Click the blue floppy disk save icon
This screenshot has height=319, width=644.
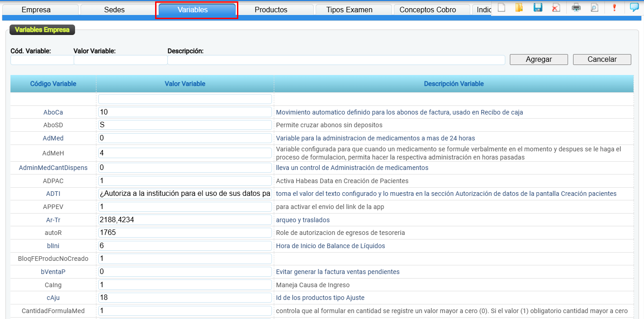(538, 7)
